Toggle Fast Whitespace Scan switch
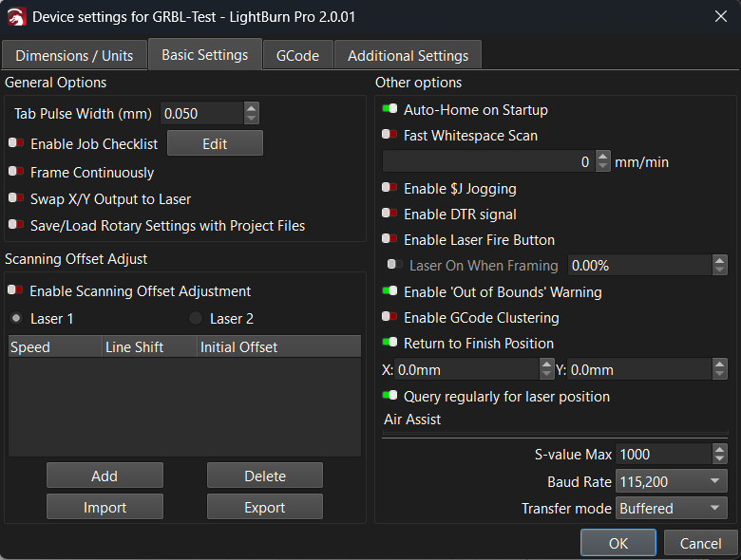This screenshot has height=560, width=741. pos(389,135)
